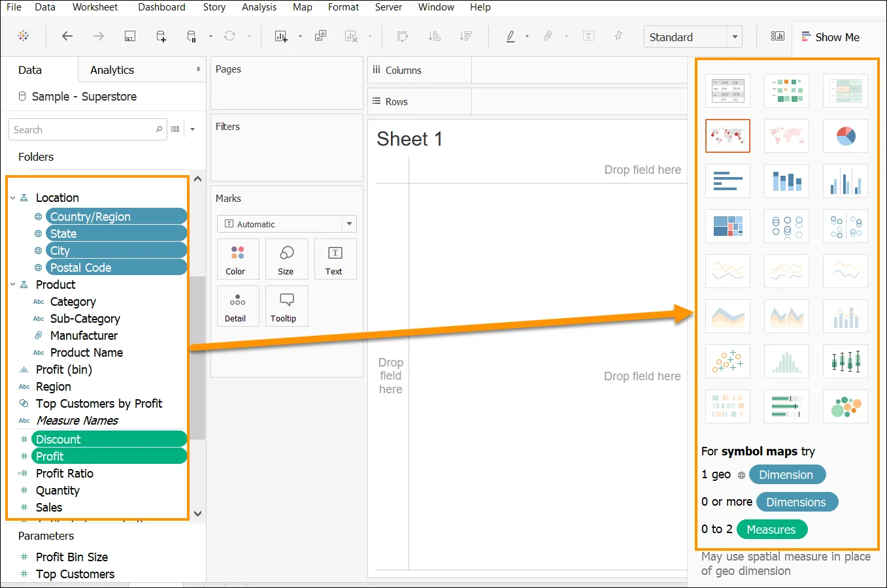This screenshot has height=588, width=887.
Task: Click the Save icon in toolbar
Action: pyautogui.click(x=130, y=36)
